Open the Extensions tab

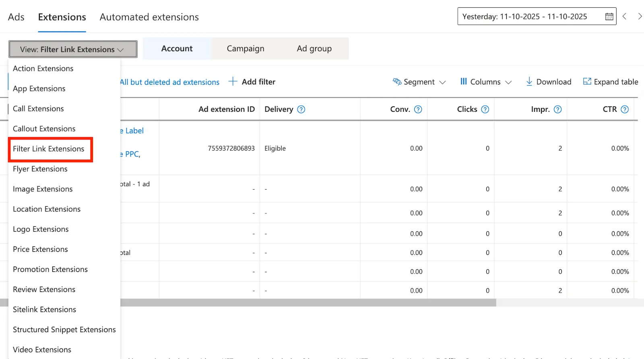tap(62, 17)
